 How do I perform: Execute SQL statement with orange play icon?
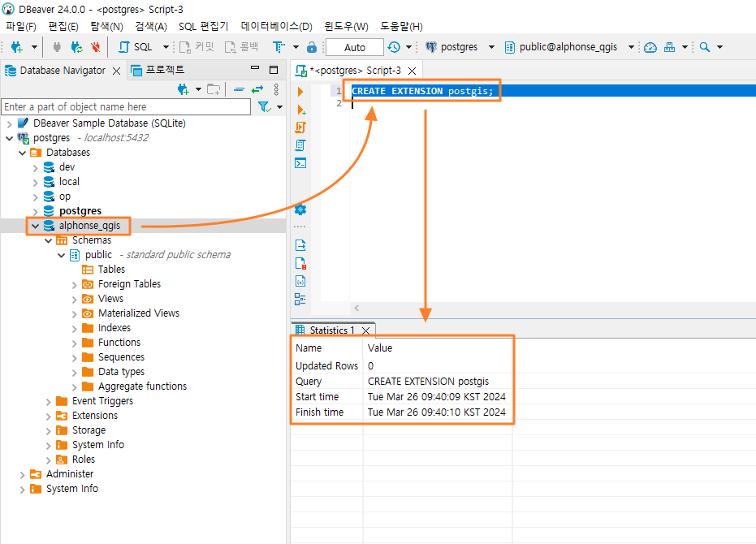coord(300,92)
